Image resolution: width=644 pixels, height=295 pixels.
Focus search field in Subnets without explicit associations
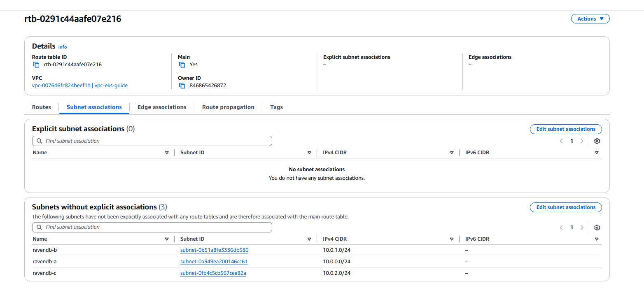pyautogui.click(x=152, y=227)
